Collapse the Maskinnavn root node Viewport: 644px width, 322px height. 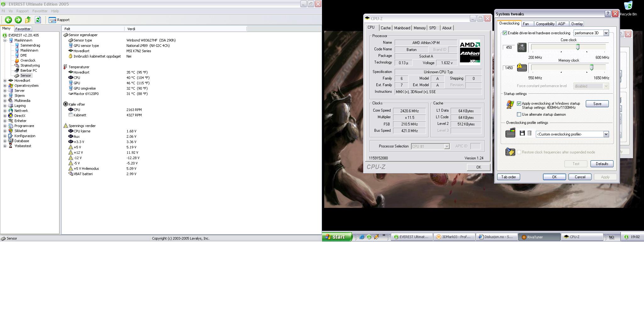click(5, 40)
